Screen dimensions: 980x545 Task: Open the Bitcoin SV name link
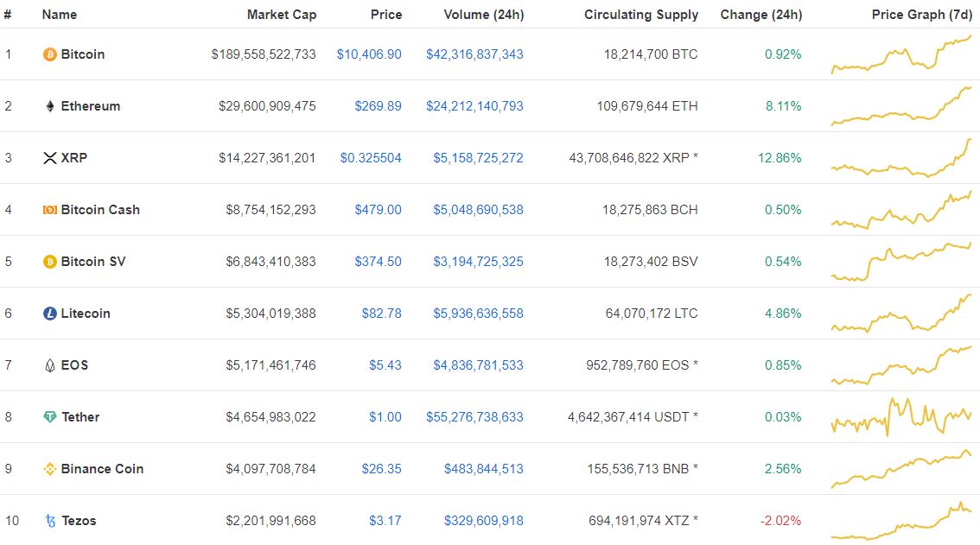pyautogui.click(x=93, y=262)
